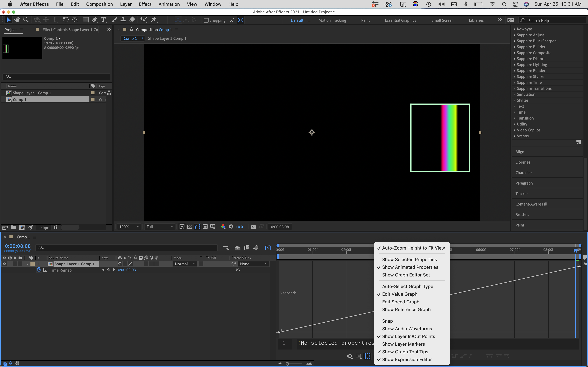Select the Hand tool in the toolbar

[17, 20]
